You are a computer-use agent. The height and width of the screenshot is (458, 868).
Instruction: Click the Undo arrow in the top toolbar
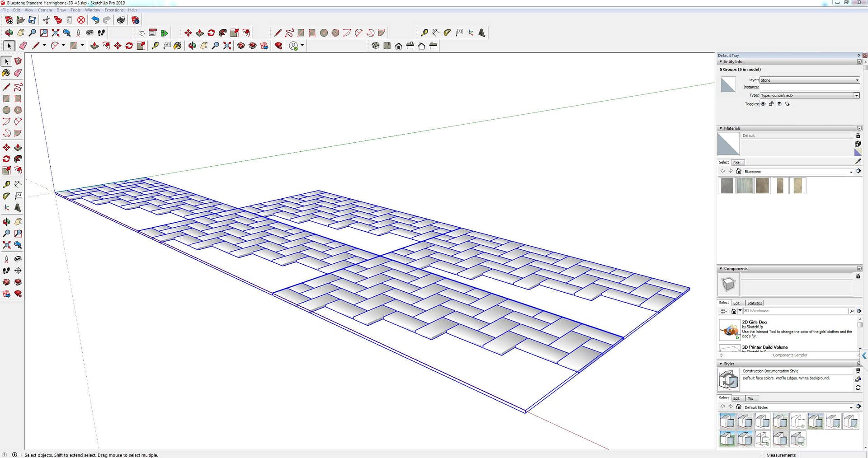click(95, 20)
